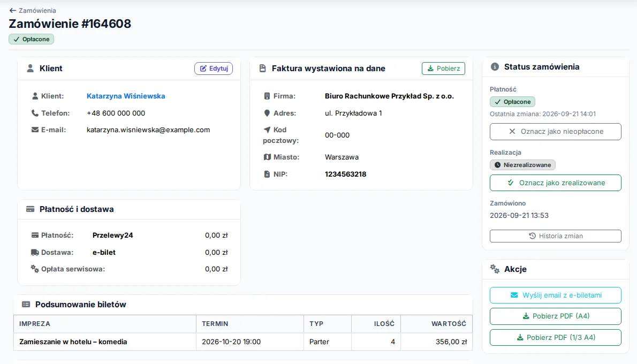Click Pobierz PDF (A4) button
The image size is (637, 364).
pyautogui.click(x=555, y=316)
